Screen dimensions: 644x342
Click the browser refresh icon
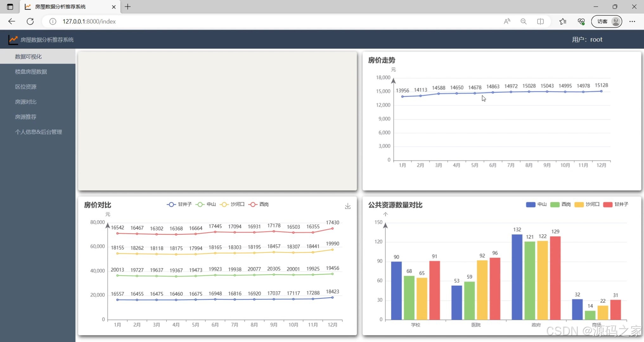tap(30, 21)
